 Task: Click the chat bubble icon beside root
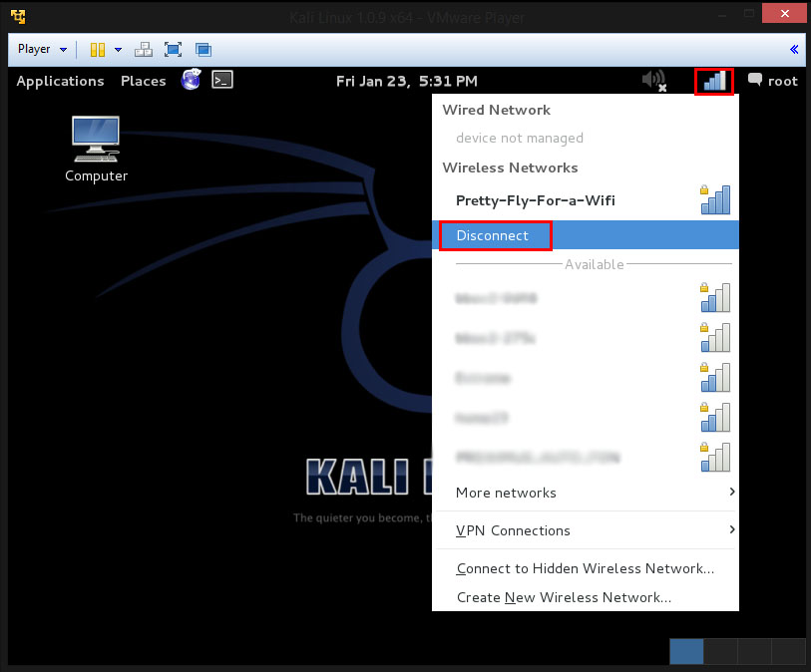[x=755, y=80]
